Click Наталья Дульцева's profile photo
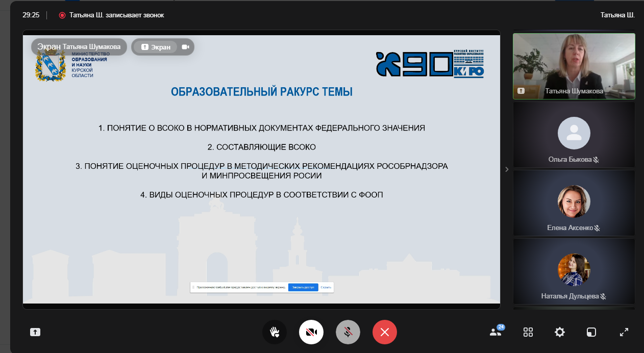 574,270
